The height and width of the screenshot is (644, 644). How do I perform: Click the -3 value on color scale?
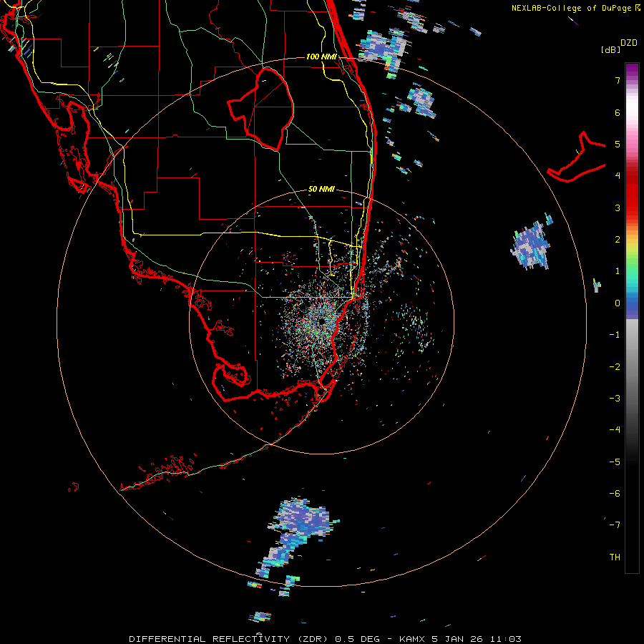tap(615, 399)
